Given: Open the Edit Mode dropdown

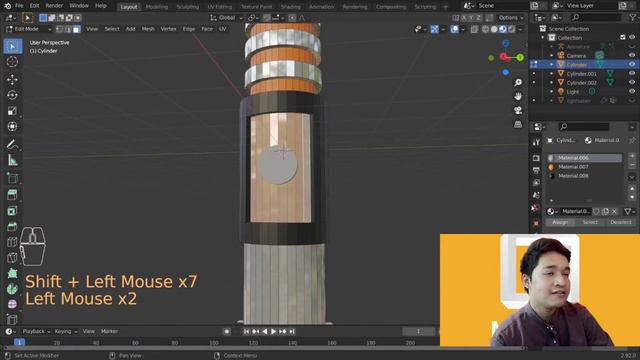Looking at the screenshot, I should coord(29,29).
